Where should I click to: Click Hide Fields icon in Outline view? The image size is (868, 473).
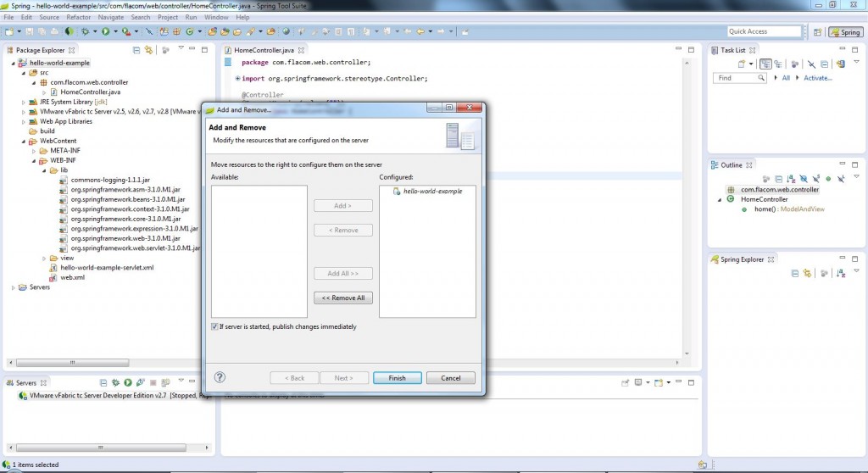pyautogui.click(x=804, y=179)
